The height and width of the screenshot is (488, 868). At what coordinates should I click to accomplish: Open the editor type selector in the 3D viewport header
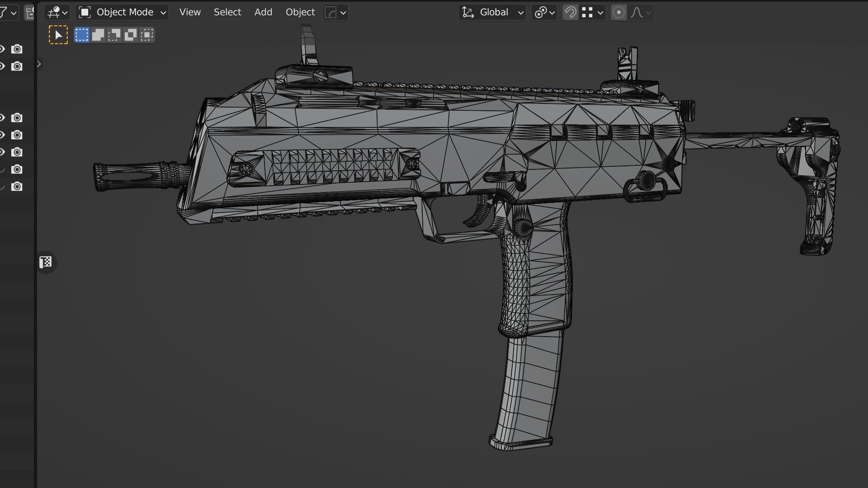[x=57, y=12]
